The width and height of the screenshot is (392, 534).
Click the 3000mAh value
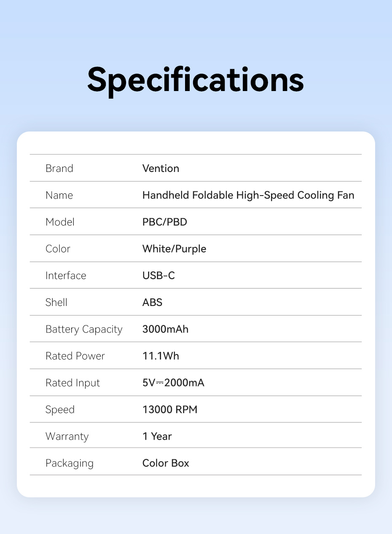pos(165,329)
